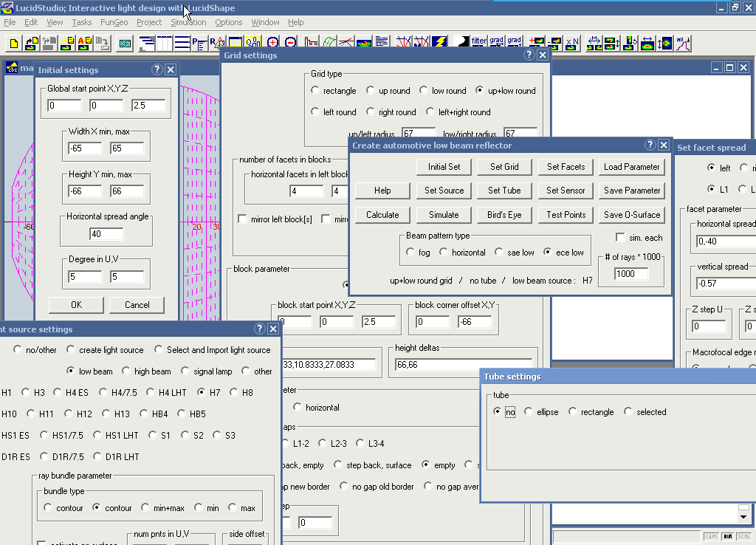Click the new document toolbar icon
Viewport: 756px width, 545px height.
tap(14, 44)
